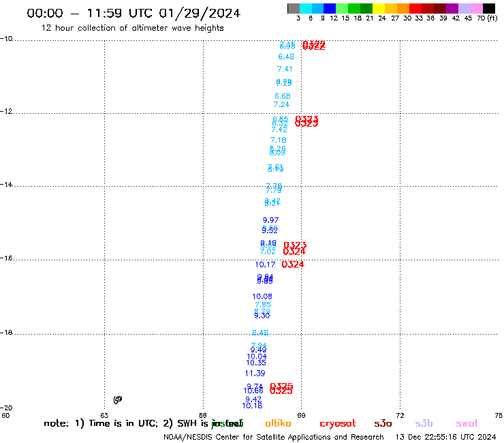
Task: Select the 's3b' satellite legend label
Action: point(424,424)
